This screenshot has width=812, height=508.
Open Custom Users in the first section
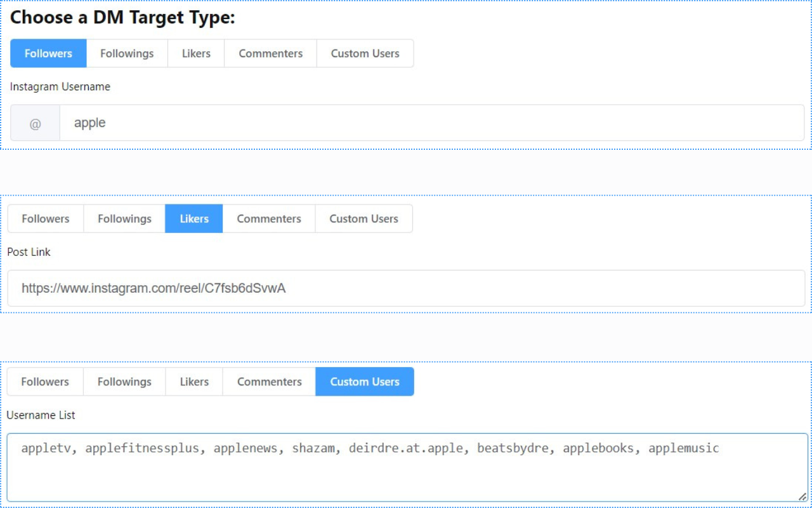[x=365, y=53]
